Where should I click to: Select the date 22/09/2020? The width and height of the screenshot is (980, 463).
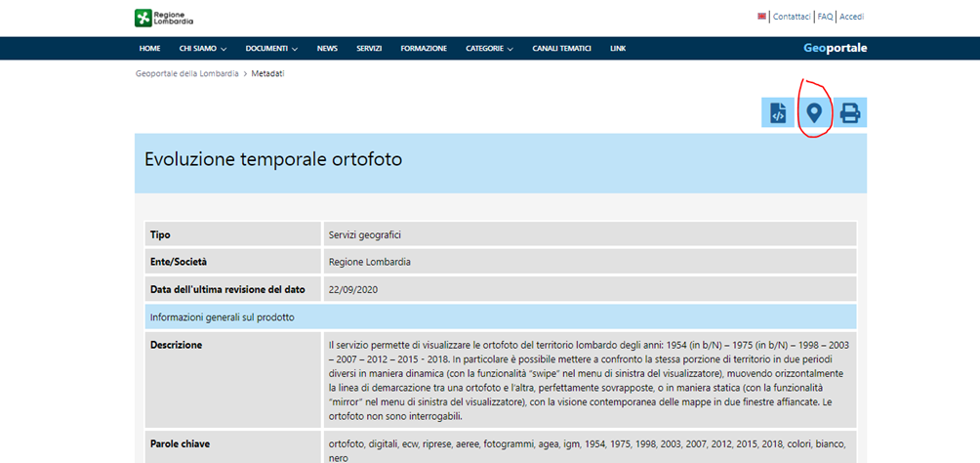[x=353, y=290]
